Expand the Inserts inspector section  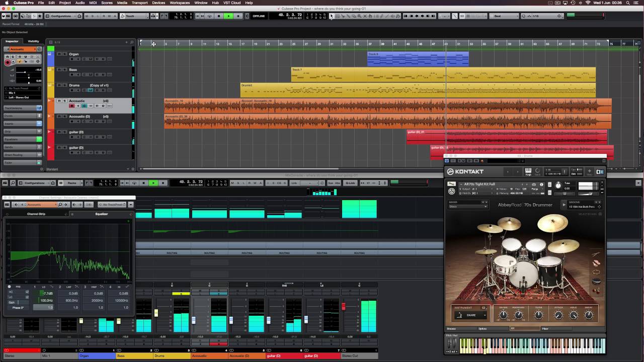(x=23, y=124)
